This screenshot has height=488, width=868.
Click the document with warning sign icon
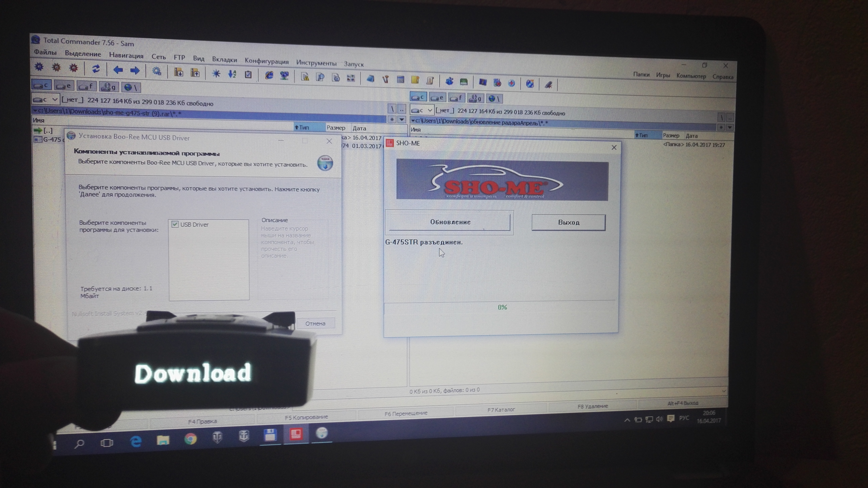[305, 76]
